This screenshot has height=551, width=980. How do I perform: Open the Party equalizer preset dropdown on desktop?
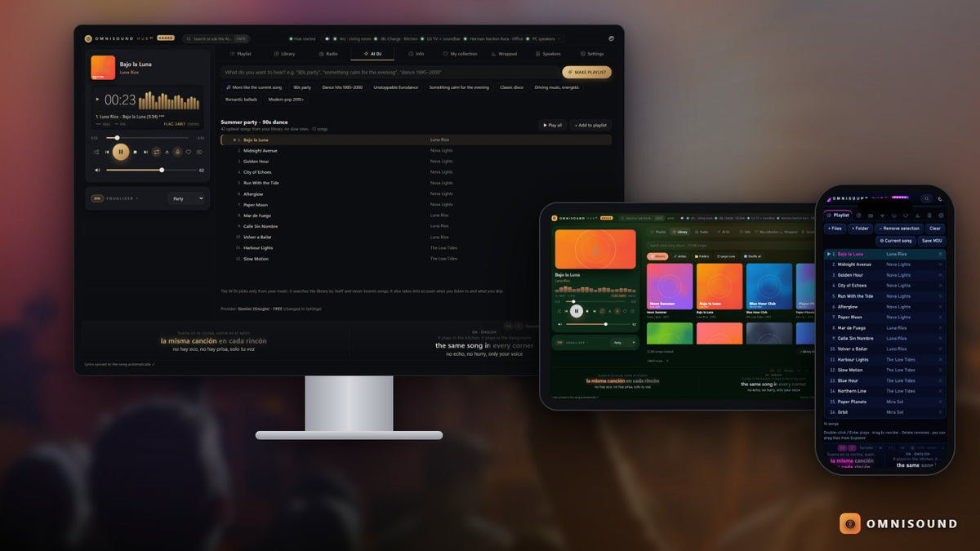coord(187,198)
